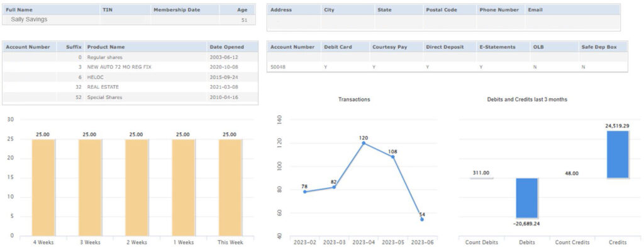Screen dimensions: 644x252
Task: Click the 2023-04 data point labeled 120
Action: click(364, 143)
